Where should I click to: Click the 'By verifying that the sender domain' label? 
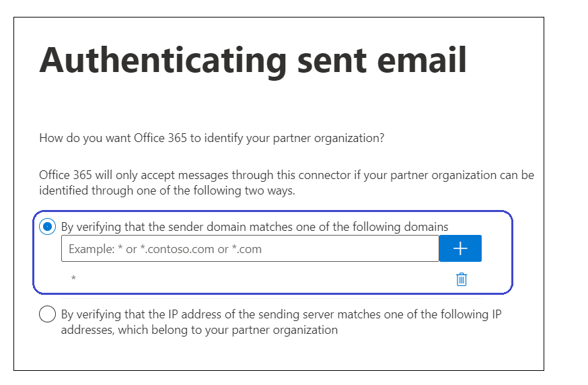pos(254,227)
